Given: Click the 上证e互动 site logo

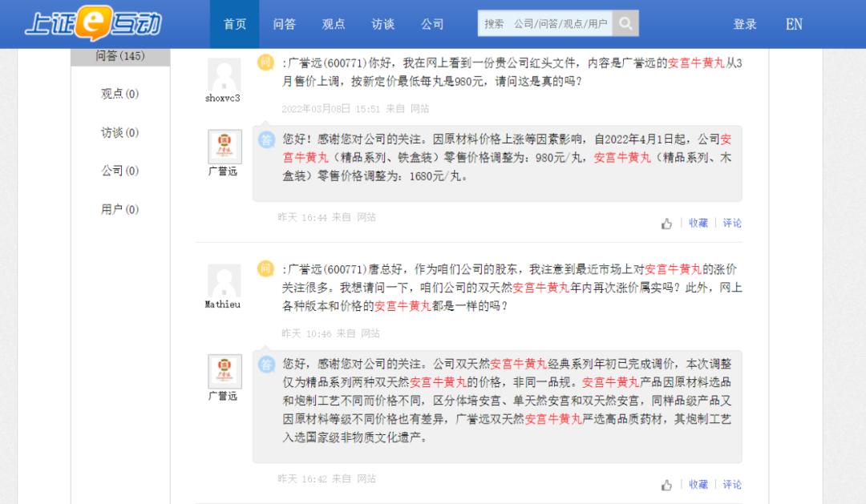Looking at the screenshot, I should 93,24.
